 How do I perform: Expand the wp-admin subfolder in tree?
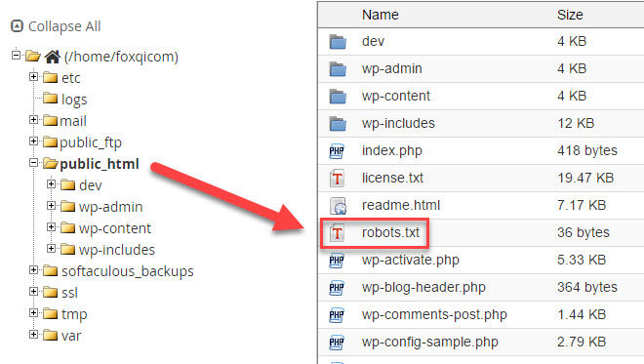[52, 205]
